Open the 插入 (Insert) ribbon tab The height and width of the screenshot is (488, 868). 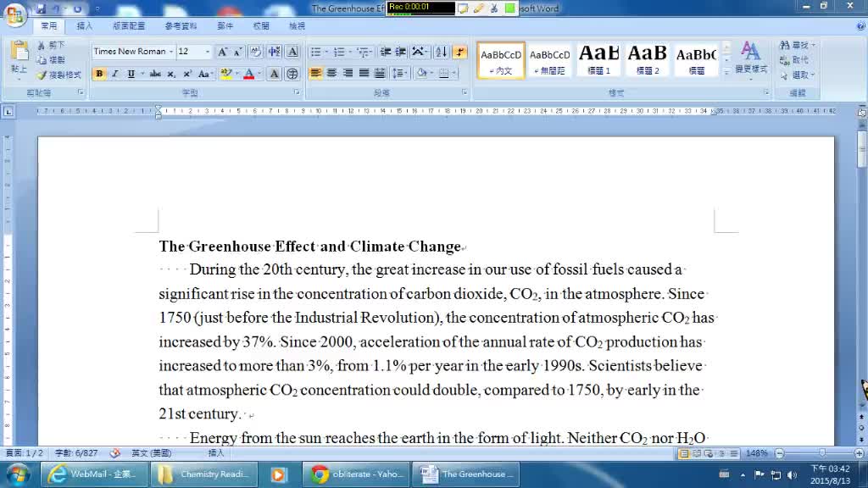click(x=84, y=26)
